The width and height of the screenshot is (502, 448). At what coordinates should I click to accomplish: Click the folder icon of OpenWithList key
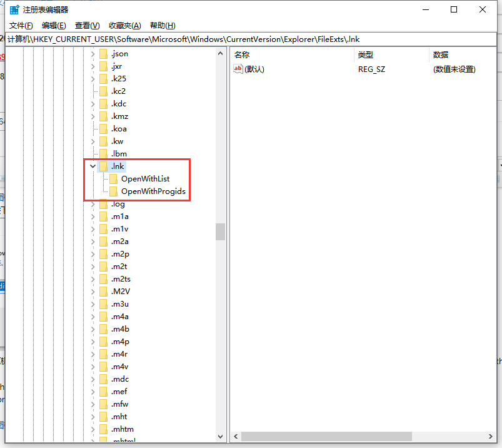tap(113, 179)
